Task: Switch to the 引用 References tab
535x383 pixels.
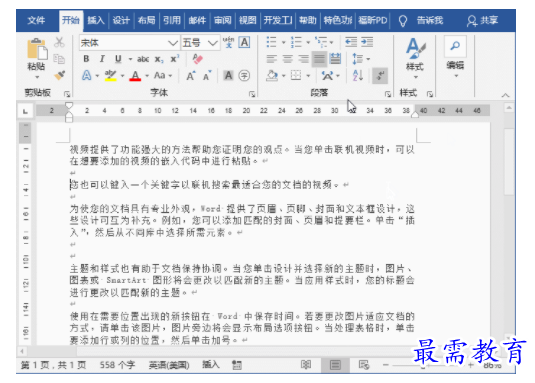Action: pyautogui.click(x=172, y=20)
